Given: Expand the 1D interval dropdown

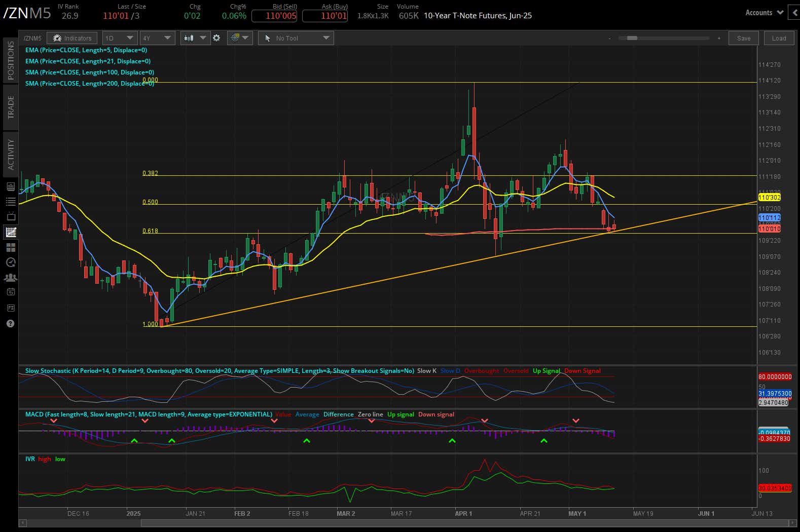Looking at the screenshot, I should coord(120,38).
